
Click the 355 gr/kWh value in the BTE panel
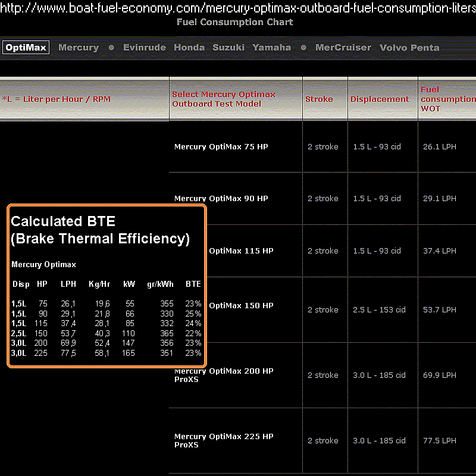167,303
